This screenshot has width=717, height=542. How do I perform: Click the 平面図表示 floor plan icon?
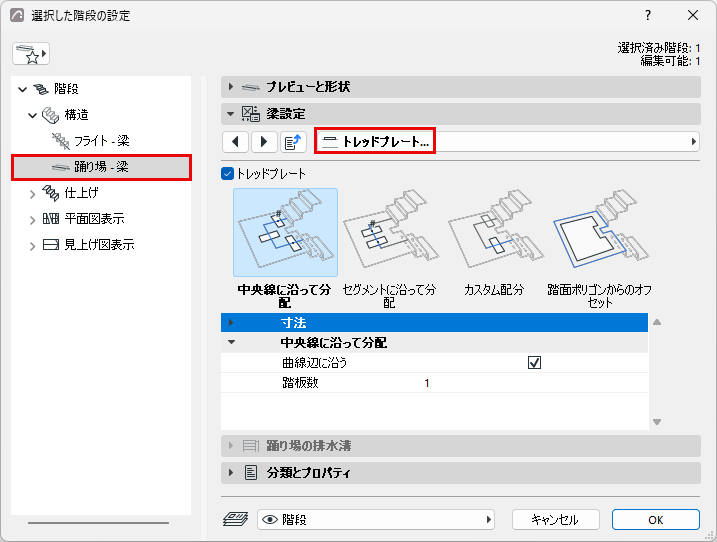tap(51, 219)
